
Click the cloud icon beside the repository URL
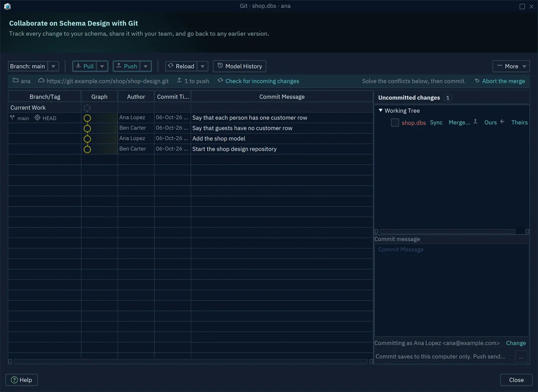[x=41, y=80]
